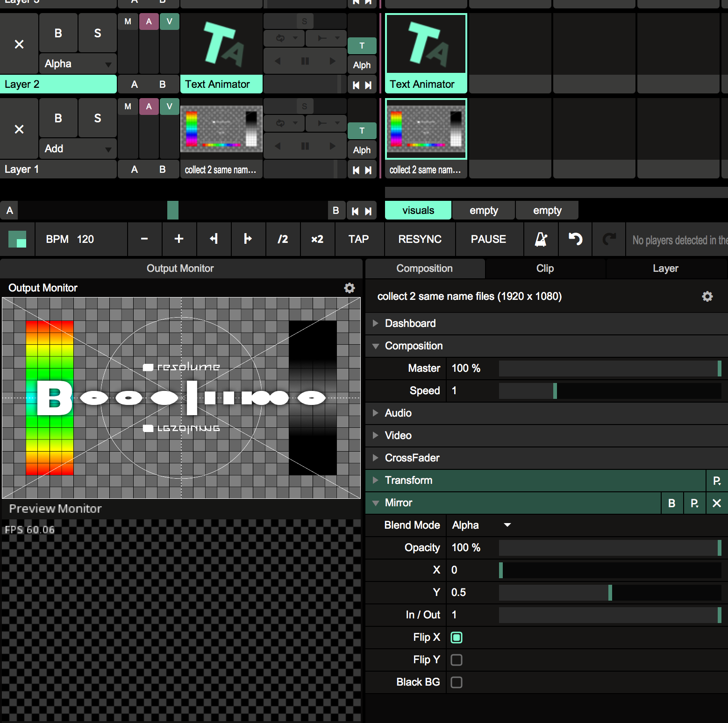The image size is (728, 723).
Task: Enable the Black BG checkbox
Action: [x=457, y=682]
